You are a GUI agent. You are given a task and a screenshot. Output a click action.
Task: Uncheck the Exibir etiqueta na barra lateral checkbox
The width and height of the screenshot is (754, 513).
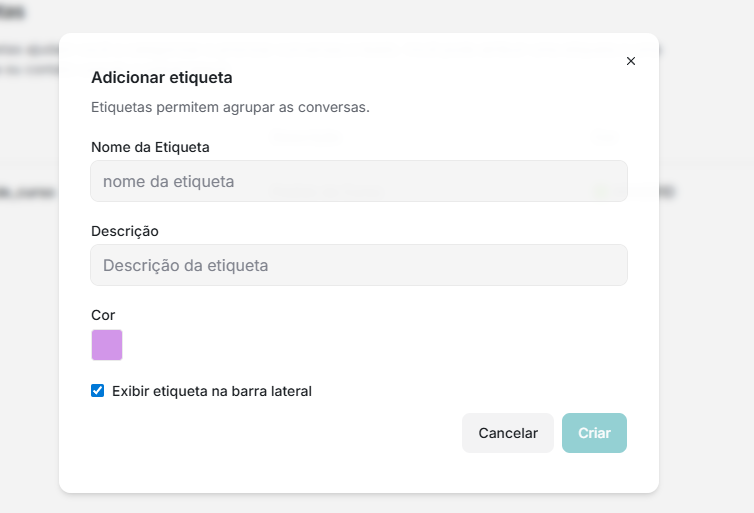[98, 391]
